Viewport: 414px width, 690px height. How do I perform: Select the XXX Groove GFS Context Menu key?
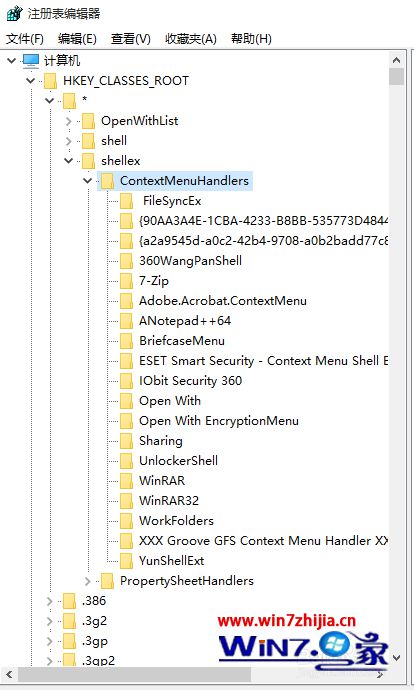pyautogui.click(x=263, y=541)
